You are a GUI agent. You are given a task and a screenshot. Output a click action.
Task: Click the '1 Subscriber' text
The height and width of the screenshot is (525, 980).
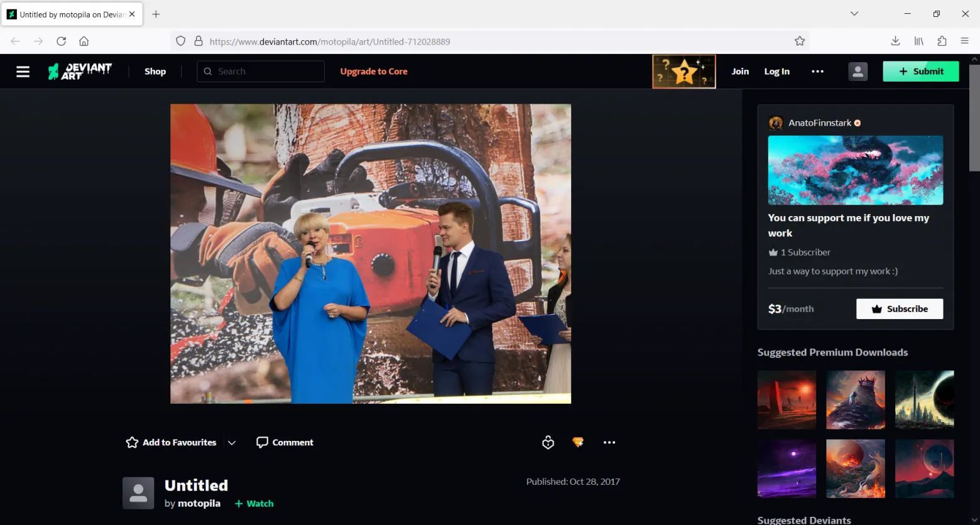(x=805, y=252)
